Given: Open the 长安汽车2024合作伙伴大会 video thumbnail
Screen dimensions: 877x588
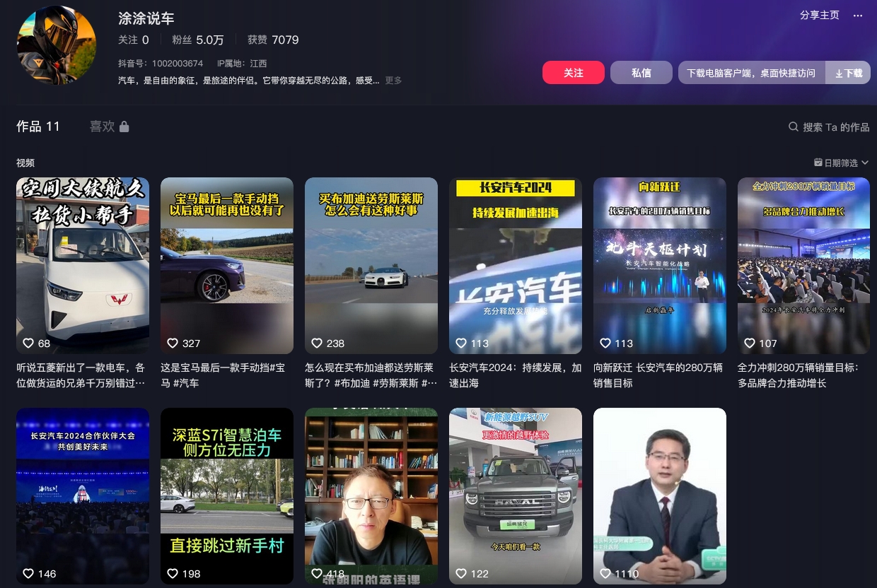Looking at the screenshot, I should point(83,496).
